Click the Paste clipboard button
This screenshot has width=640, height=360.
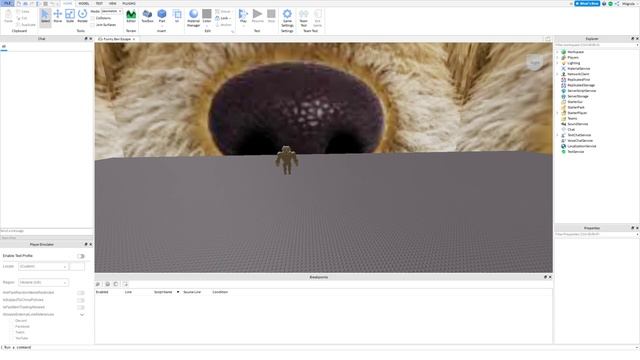coord(9,16)
